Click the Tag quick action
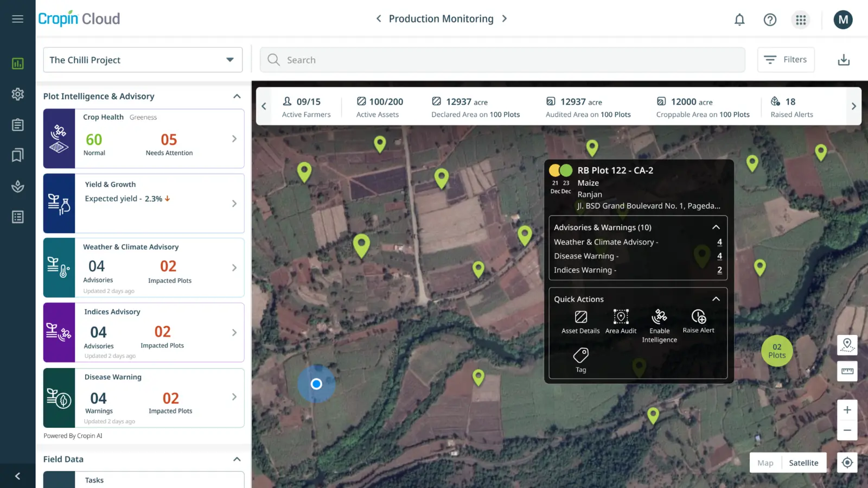Viewport: 868px width, 488px height. 581,361
